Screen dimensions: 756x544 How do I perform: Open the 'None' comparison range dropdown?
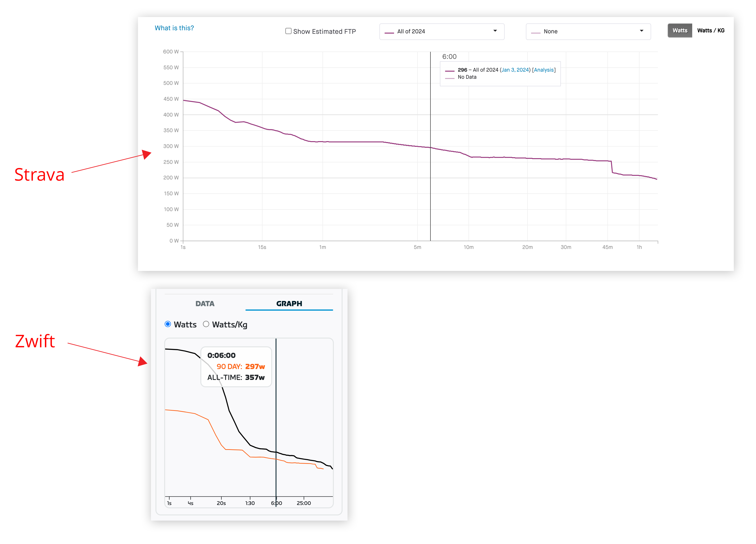[588, 31]
